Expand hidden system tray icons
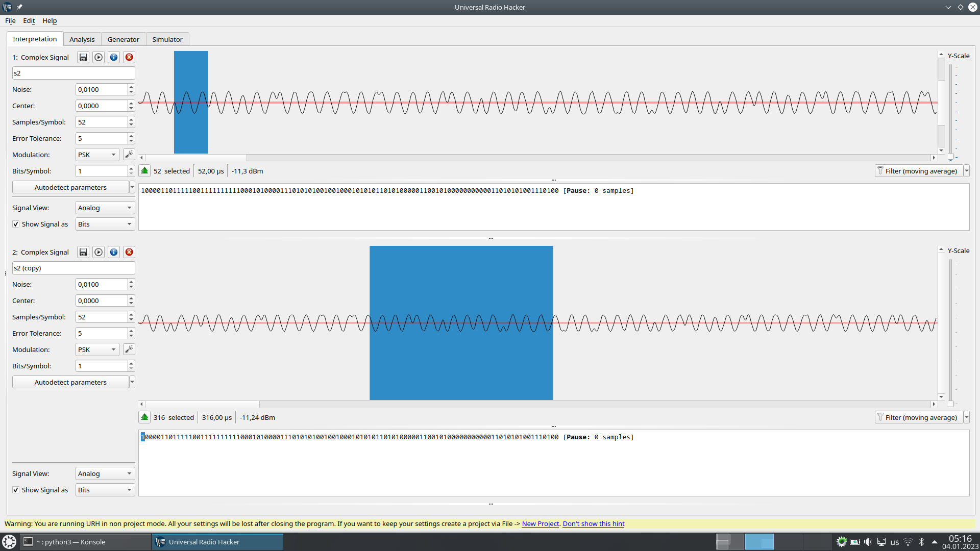Screen dimensions: 980x551 (935, 542)
